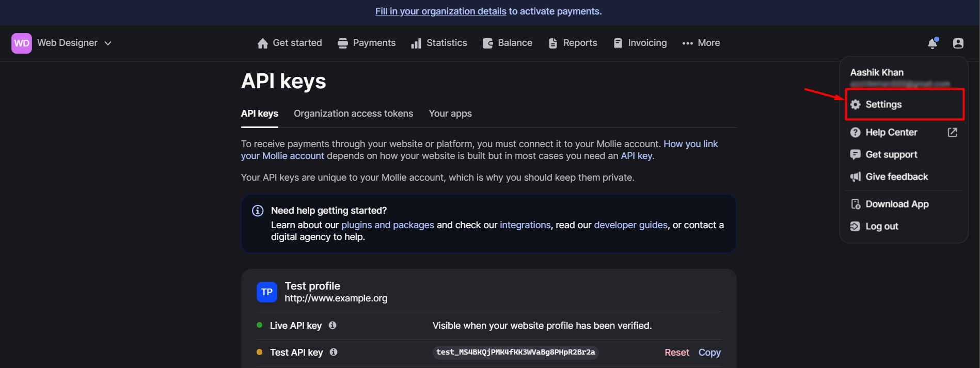Click the notification bell icon

pos(932,43)
